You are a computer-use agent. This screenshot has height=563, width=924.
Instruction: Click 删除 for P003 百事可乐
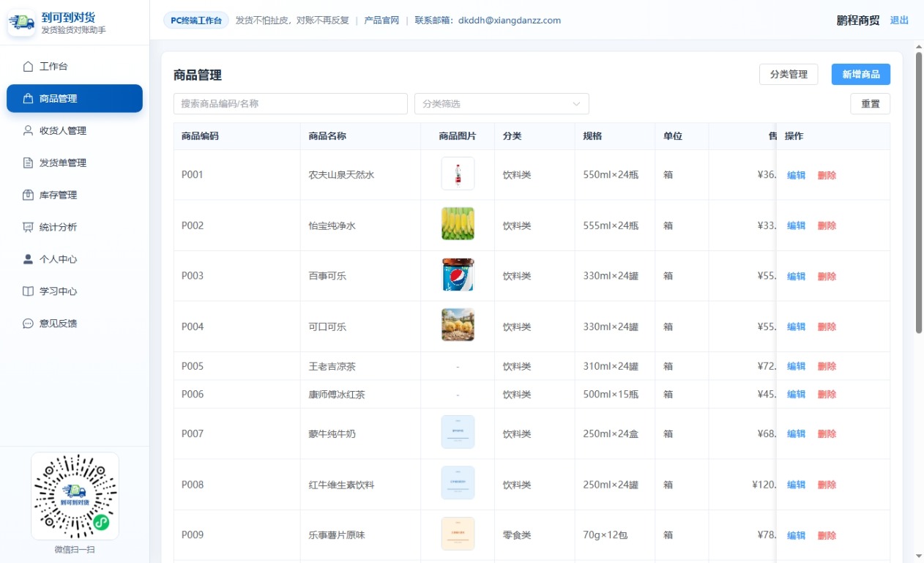[827, 276]
